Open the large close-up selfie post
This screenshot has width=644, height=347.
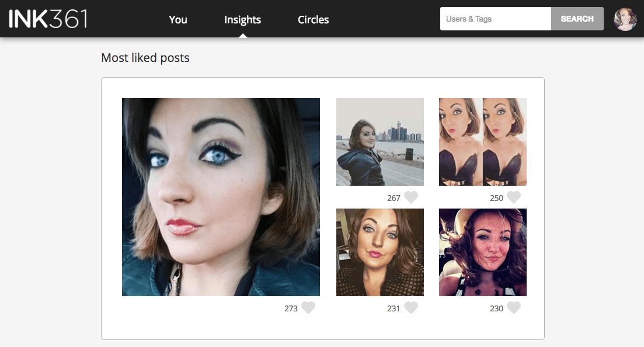(221, 197)
